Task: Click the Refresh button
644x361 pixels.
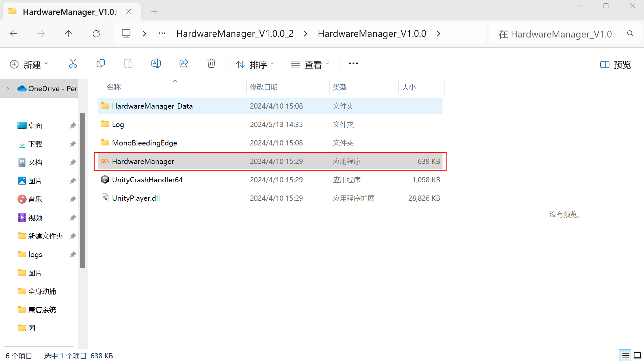Action: (x=96, y=34)
